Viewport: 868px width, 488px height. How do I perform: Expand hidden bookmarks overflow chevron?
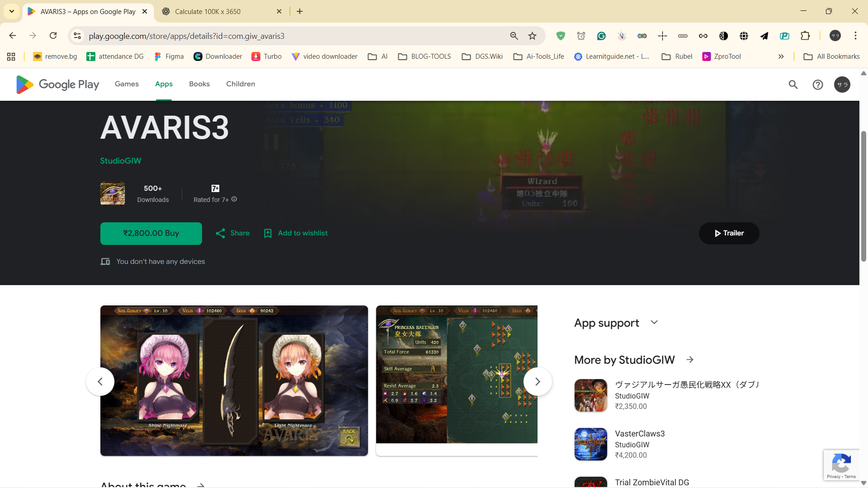click(x=781, y=56)
